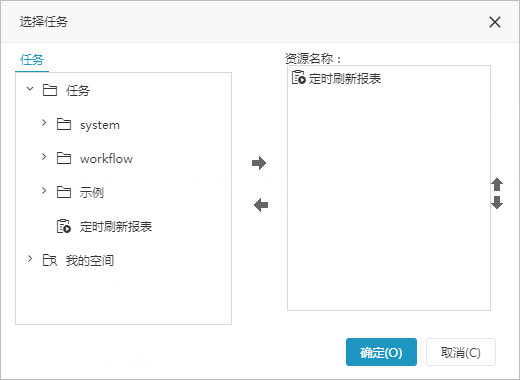The height and width of the screenshot is (380, 520).
Task: Confirm with the 确定(O) button
Action: [381, 352]
